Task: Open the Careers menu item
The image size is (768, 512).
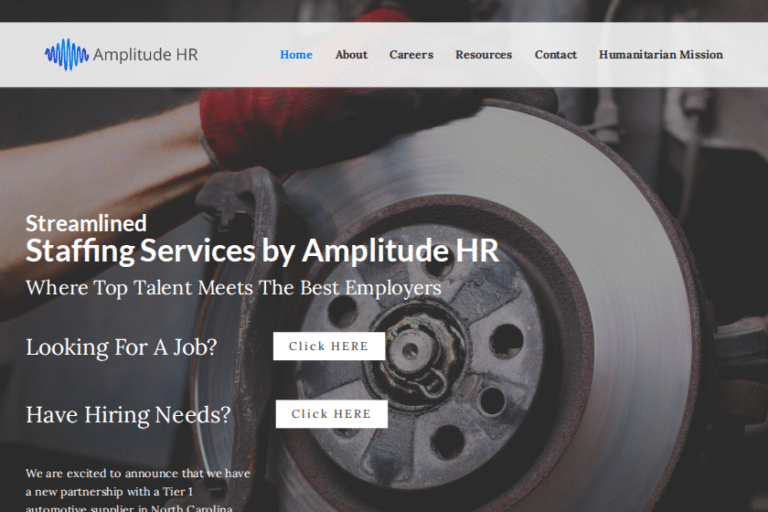Action: (411, 55)
